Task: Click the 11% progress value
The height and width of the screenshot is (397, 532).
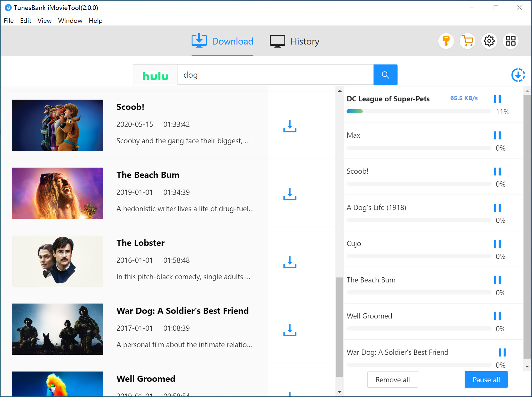Action: (x=502, y=112)
